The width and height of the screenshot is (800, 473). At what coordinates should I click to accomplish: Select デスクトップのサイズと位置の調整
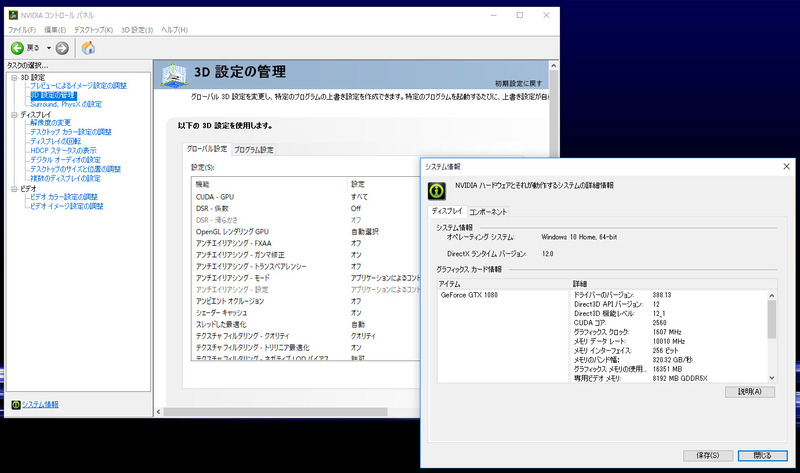point(76,169)
